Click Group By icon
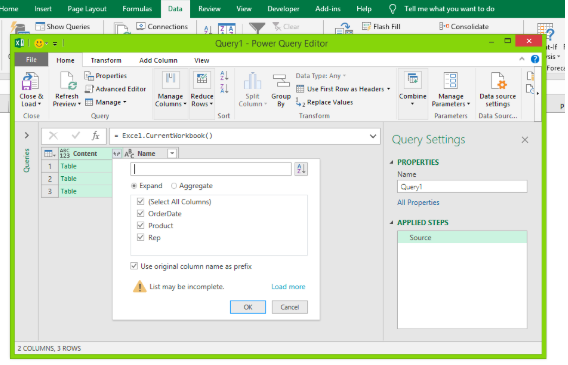This screenshot has height=365, width=568. pyautogui.click(x=281, y=80)
